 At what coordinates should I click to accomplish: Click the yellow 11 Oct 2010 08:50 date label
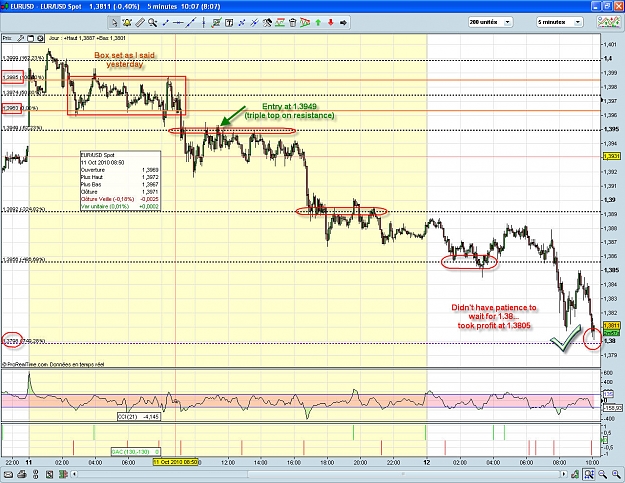(x=175, y=462)
